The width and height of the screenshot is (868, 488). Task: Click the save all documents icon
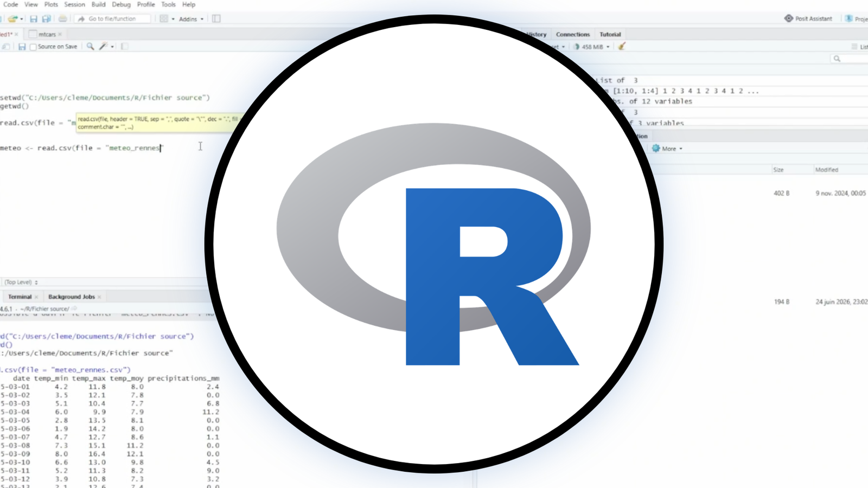click(x=47, y=19)
